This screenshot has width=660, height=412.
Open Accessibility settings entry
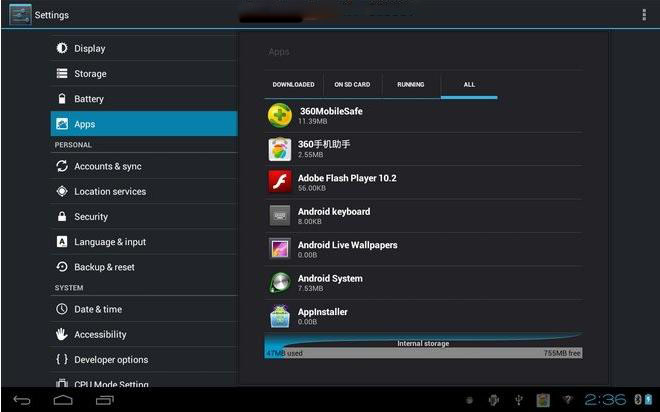144,335
